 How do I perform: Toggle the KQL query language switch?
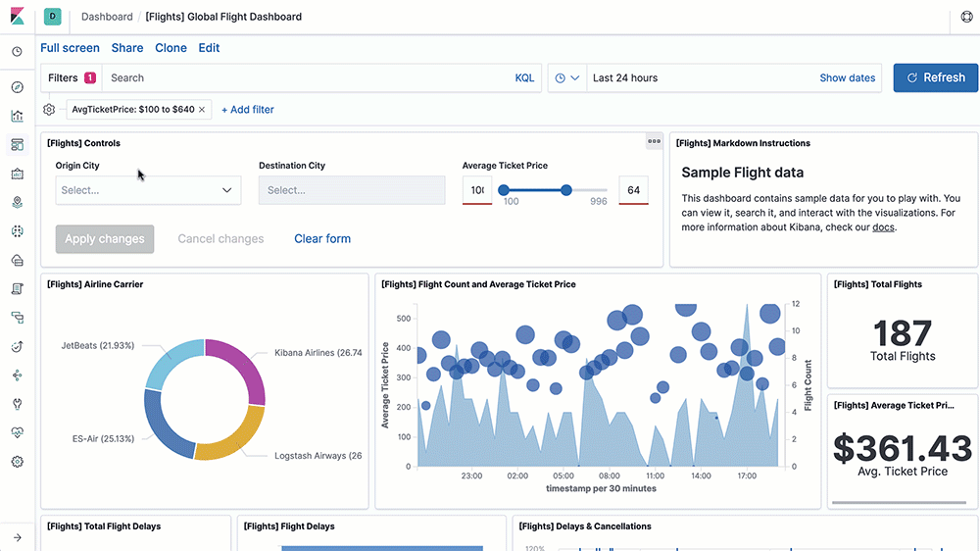click(524, 78)
